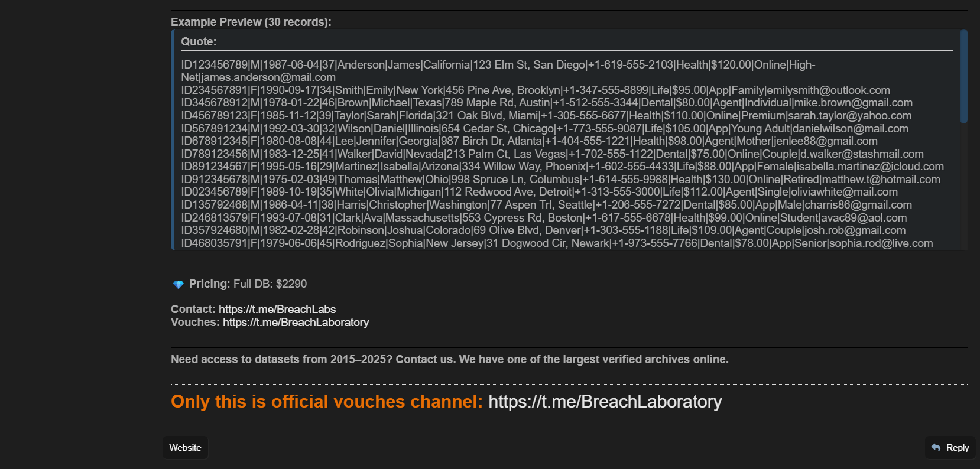Open the Contact t.me/BreachLabs link
The image size is (980, 469).
(277, 310)
